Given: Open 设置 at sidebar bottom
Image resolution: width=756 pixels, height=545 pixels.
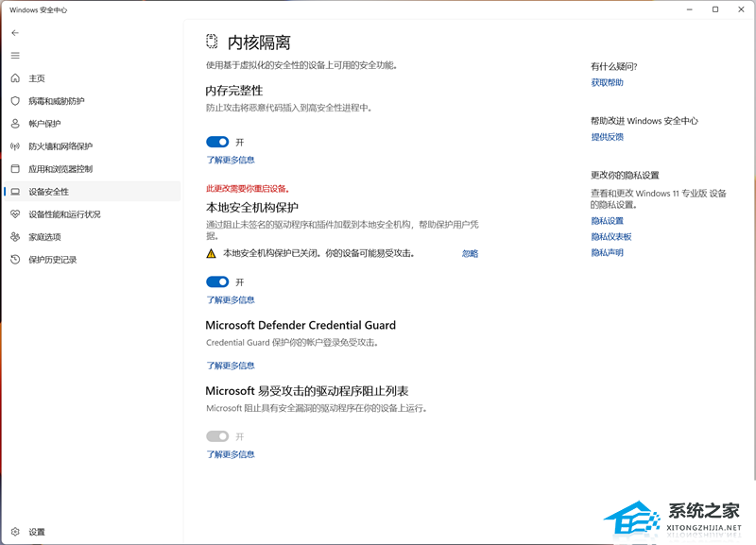Looking at the screenshot, I should click(x=37, y=532).
